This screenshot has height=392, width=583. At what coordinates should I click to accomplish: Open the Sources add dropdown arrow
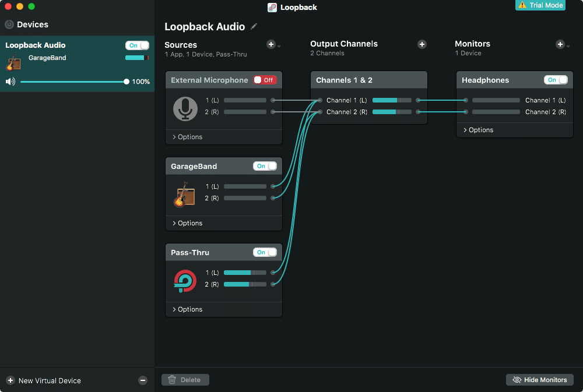pyautogui.click(x=279, y=47)
